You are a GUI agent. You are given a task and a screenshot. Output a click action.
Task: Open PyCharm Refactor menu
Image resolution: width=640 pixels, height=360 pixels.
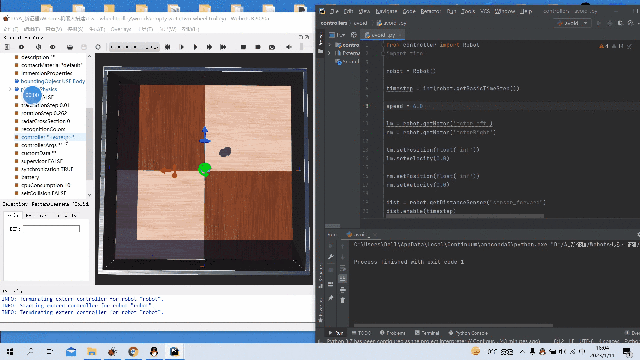coord(431,11)
